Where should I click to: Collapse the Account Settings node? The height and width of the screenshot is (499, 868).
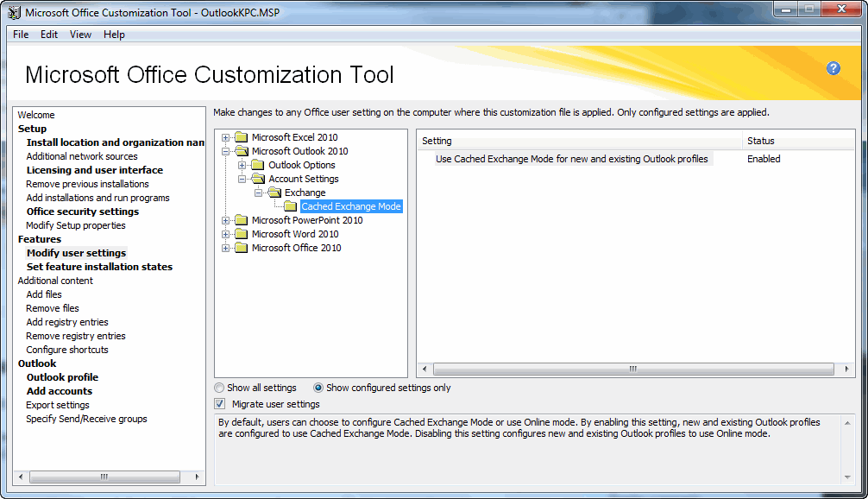tap(242, 179)
